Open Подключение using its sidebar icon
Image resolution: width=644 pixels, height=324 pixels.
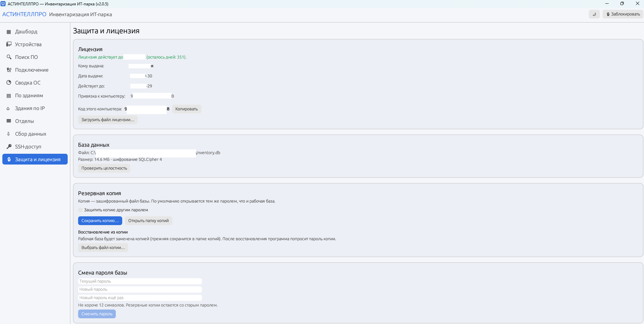[x=9, y=70]
